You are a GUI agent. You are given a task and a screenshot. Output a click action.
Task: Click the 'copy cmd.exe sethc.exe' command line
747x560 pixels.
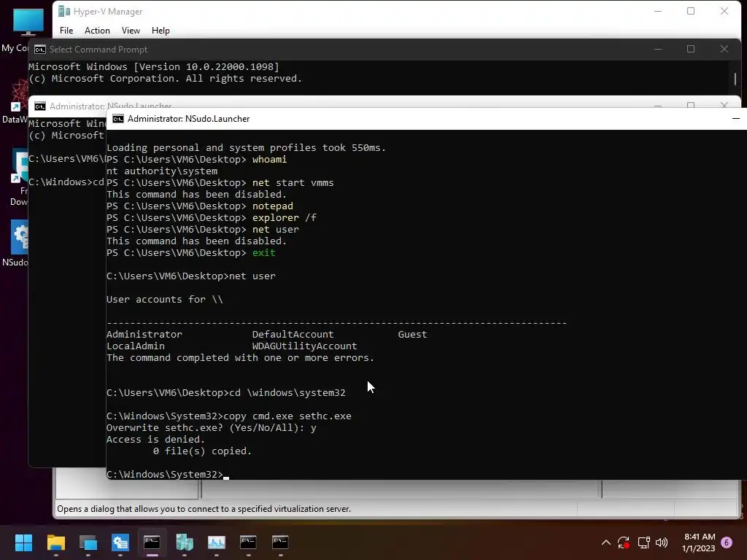point(229,416)
